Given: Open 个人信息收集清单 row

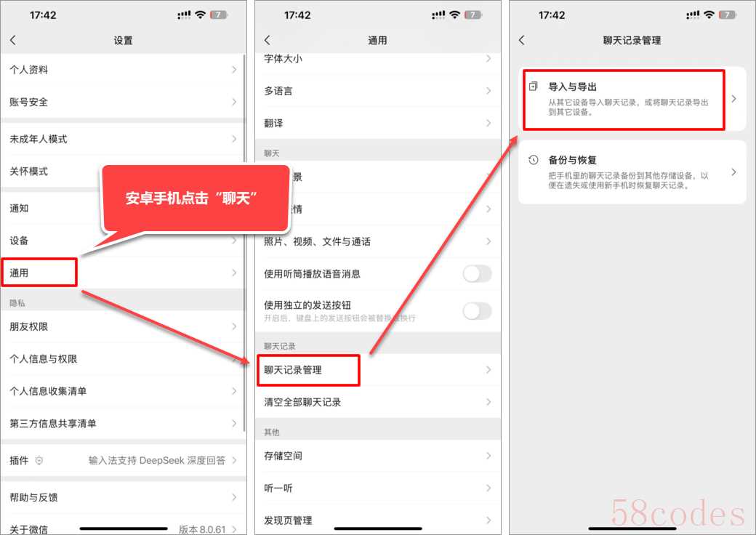Looking at the screenshot, I should [x=123, y=391].
